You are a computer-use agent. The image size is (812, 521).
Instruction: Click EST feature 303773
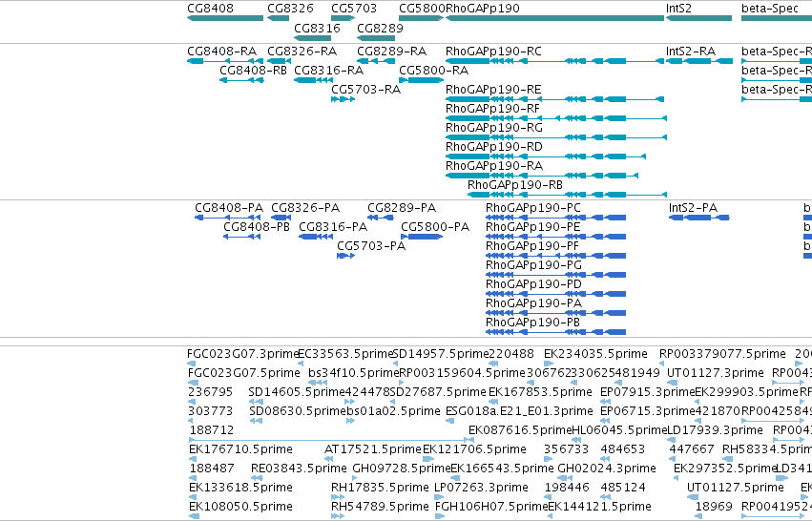[192, 422]
